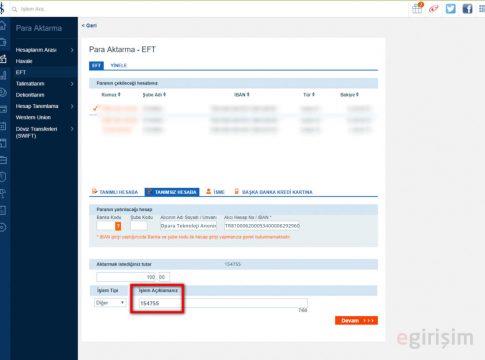Viewport: 485px width, 360px height.
Task: Expand the Döviz Transferleri (SWIFT) submenu
Action: pos(44,132)
